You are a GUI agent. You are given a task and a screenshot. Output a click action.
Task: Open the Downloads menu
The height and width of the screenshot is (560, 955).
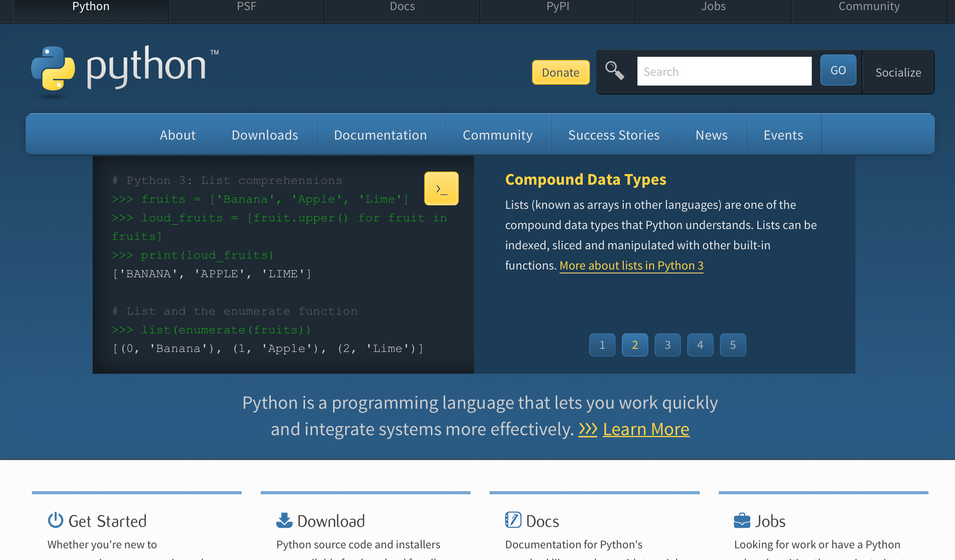(265, 135)
